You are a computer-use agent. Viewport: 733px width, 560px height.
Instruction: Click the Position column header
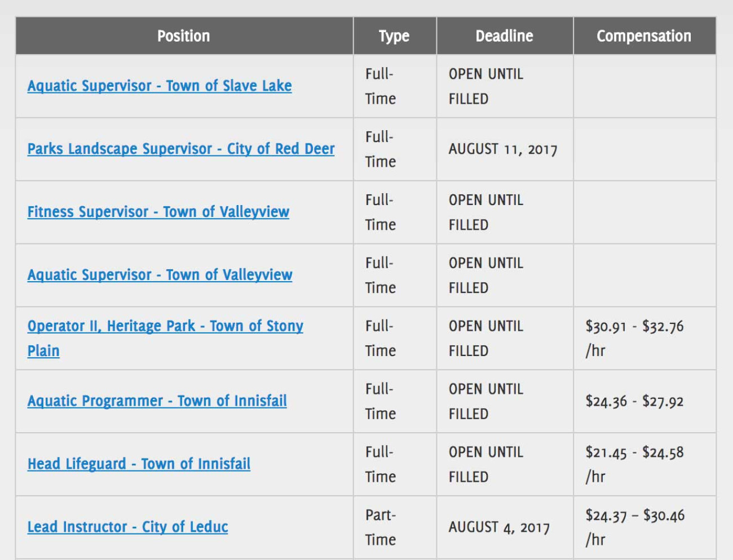pos(184,36)
